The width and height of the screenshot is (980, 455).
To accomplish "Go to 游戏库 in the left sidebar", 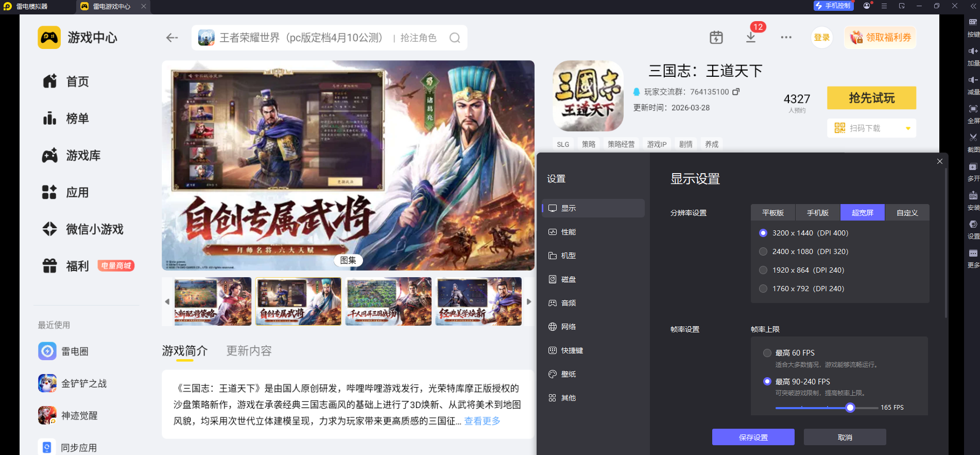I will [71, 156].
